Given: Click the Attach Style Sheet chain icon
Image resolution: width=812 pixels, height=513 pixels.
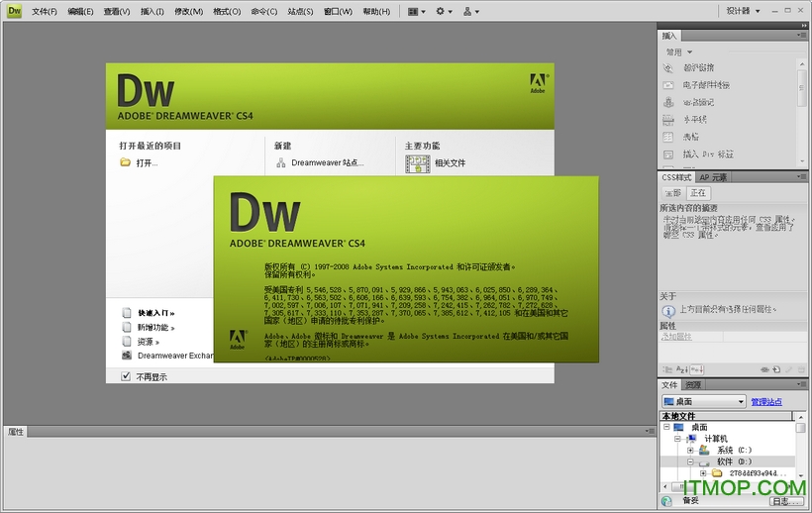Looking at the screenshot, I should (x=764, y=369).
